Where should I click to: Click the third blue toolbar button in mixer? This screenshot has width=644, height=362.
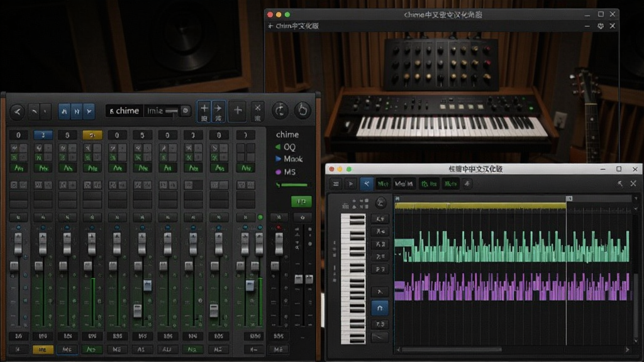(89, 111)
